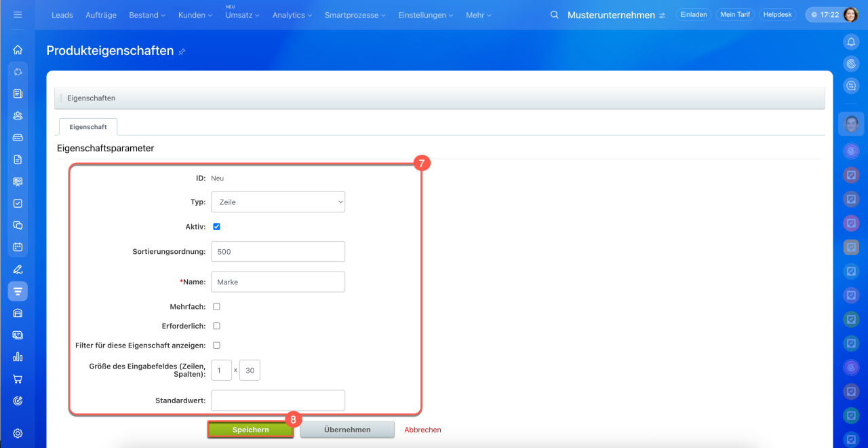This screenshot has height=448, width=868.
Task: Click the Eigenschaftsparameter heading
Action: (105, 148)
